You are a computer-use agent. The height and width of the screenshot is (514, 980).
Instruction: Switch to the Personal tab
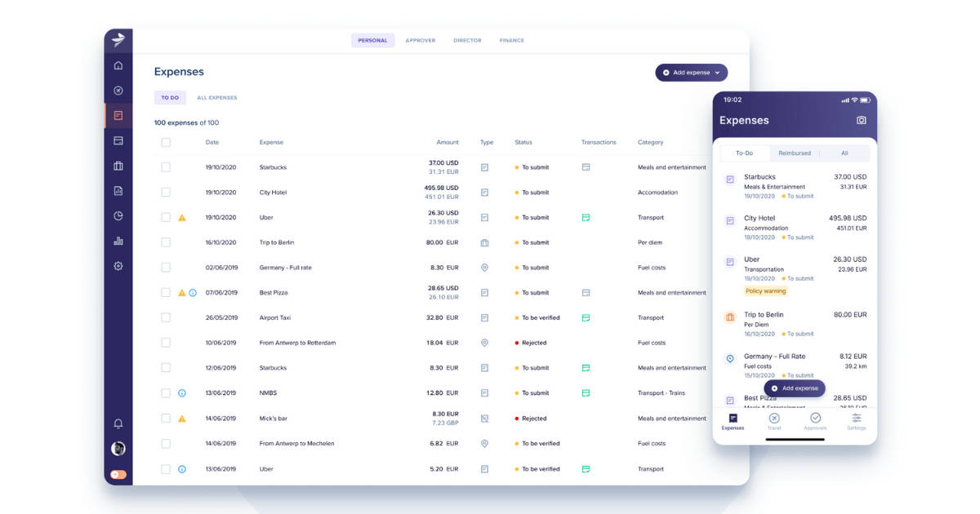372,40
